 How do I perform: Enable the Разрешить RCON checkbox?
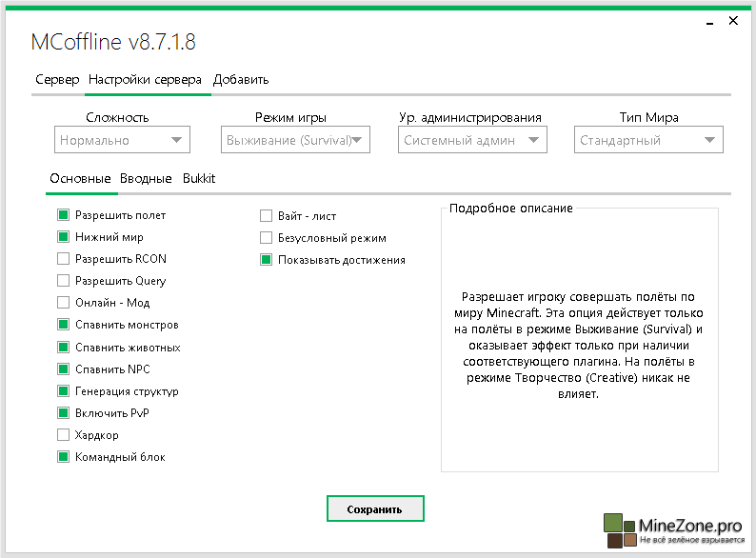64,259
